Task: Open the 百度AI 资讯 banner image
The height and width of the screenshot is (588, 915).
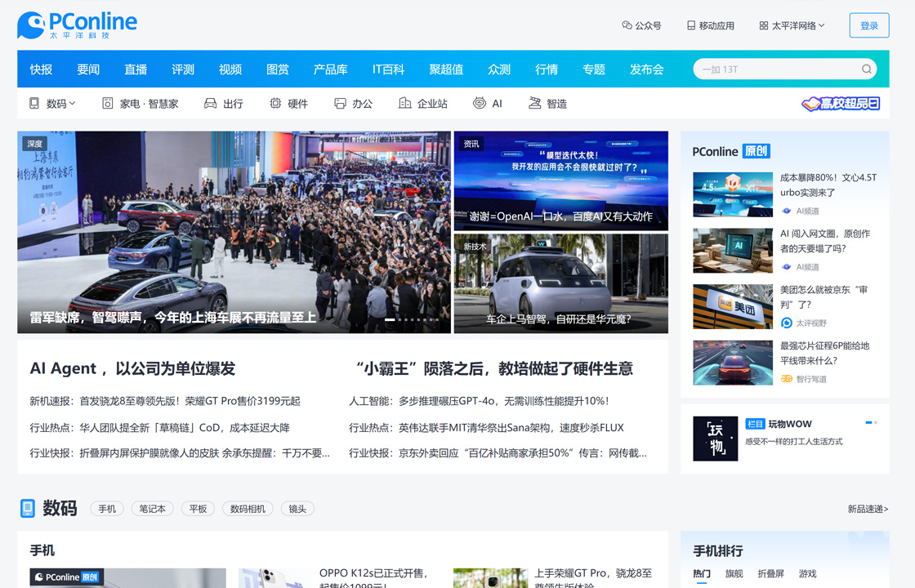Action: [x=560, y=180]
